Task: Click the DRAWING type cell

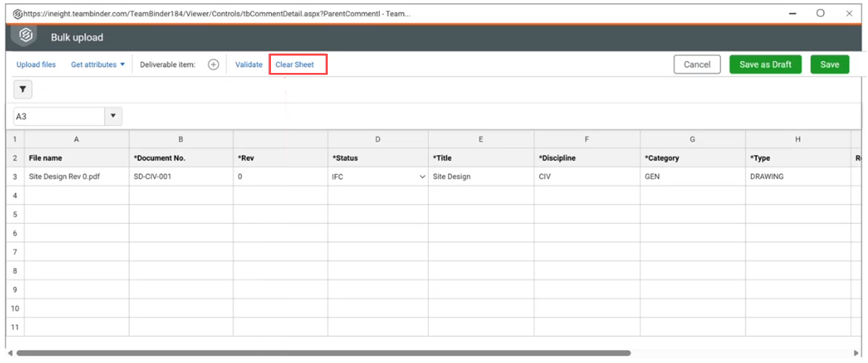Action: click(x=797, y=177)
